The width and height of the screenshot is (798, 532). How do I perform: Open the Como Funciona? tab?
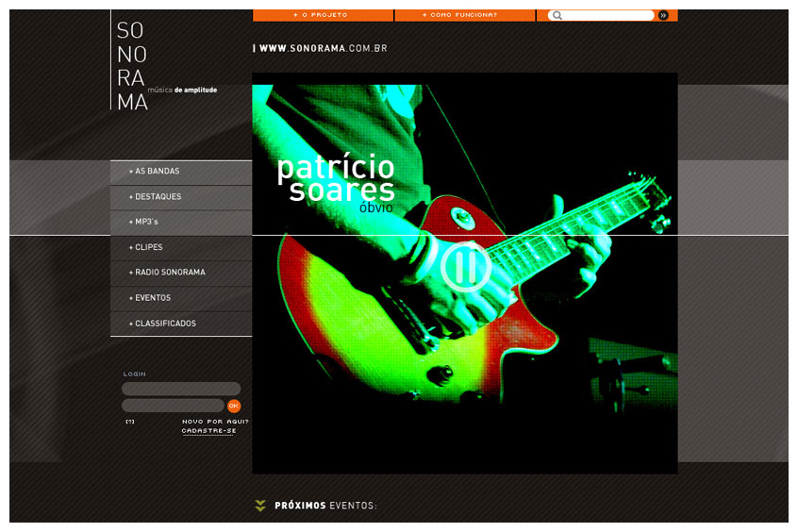[x=465, y=15]
